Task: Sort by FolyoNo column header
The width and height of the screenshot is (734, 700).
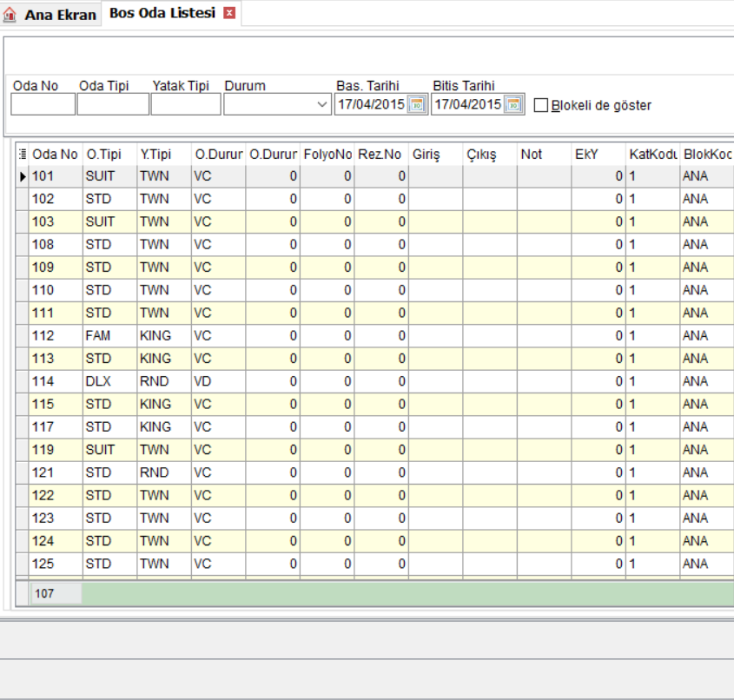Action: click(327, 154)
